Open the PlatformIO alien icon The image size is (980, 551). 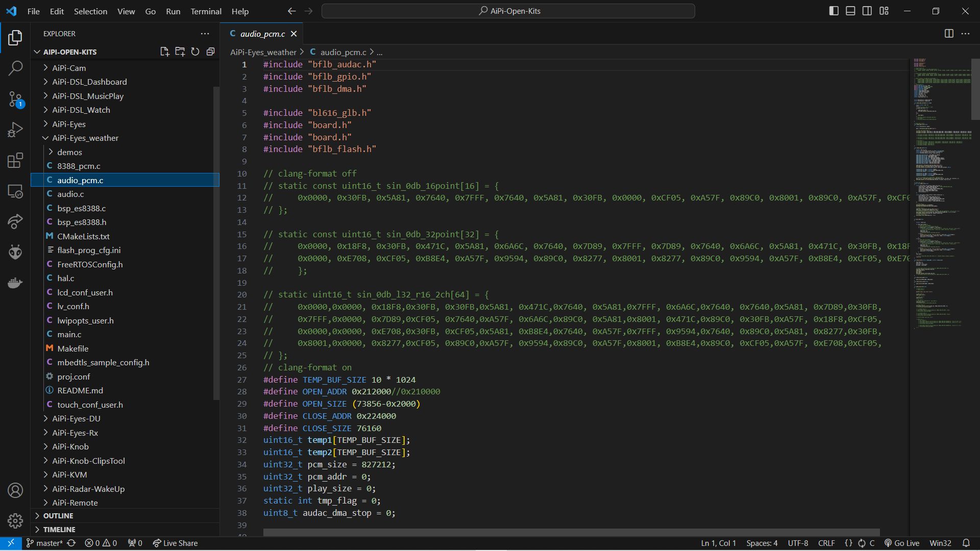tap(15, 252)
